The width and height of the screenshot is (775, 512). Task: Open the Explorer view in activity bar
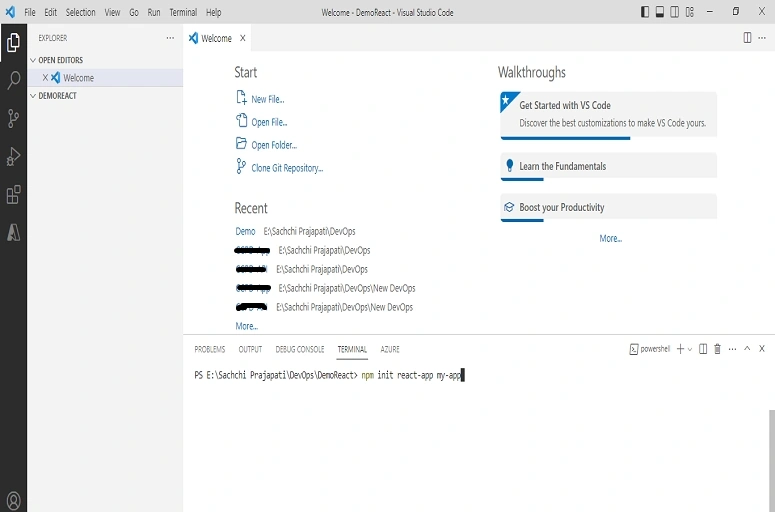pyautogui.click(x=13, y=43)
